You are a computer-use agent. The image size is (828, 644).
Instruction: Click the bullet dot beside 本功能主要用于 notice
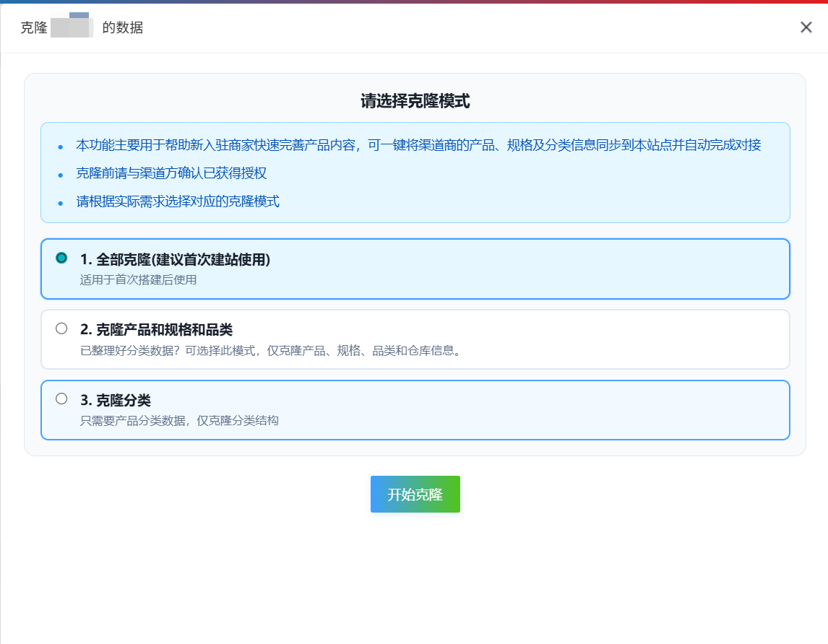pos(61,147)
